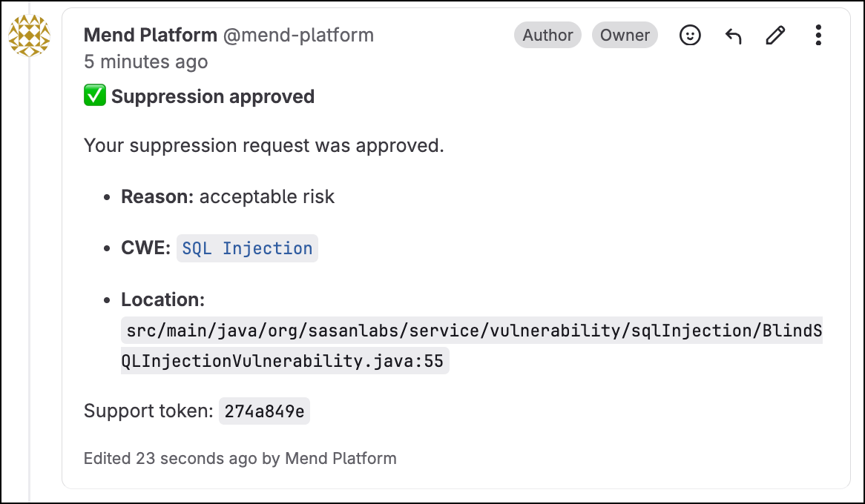
Task: Edit comment with the pencil icon
Action: (776, 36)
